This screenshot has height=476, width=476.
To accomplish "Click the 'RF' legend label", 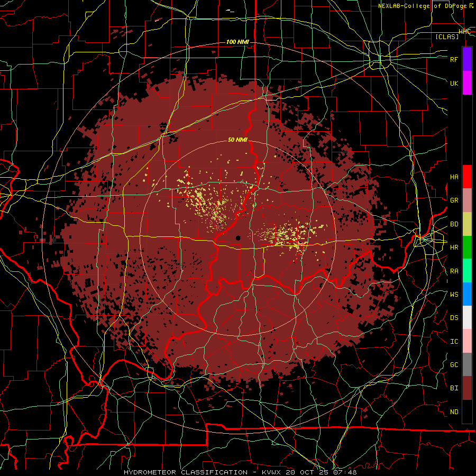I will pos(454,59).
